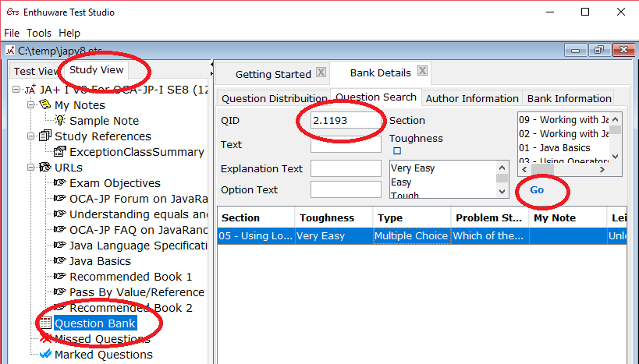Screen dimensions: 639x364
Task: Click the Study References stack icon
Action: [x=45, y=136]
